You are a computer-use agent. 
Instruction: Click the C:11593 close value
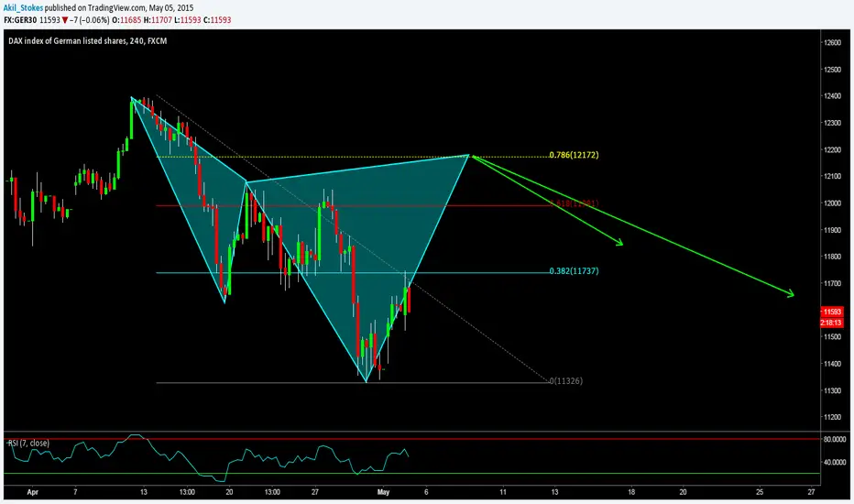point(217,19)
